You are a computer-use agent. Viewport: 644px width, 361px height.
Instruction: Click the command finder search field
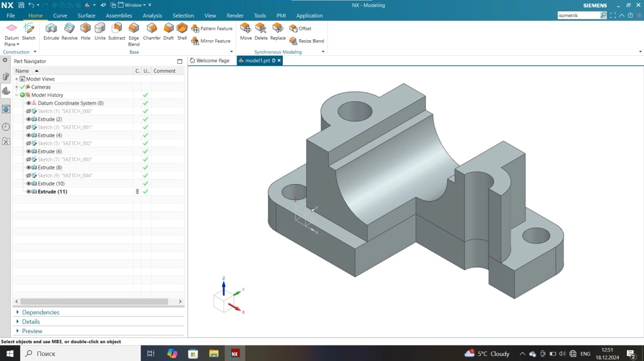(x=578, y=16)
